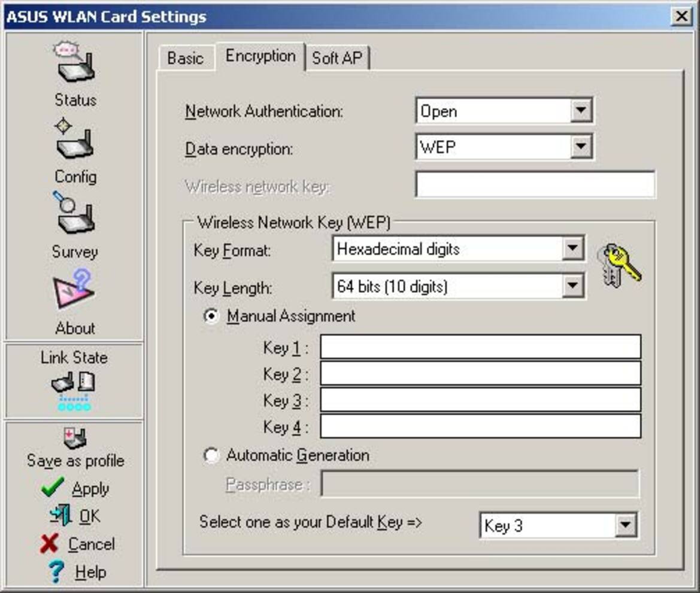
Task: Click the Passphrase input field
Action: pos(480,483)
